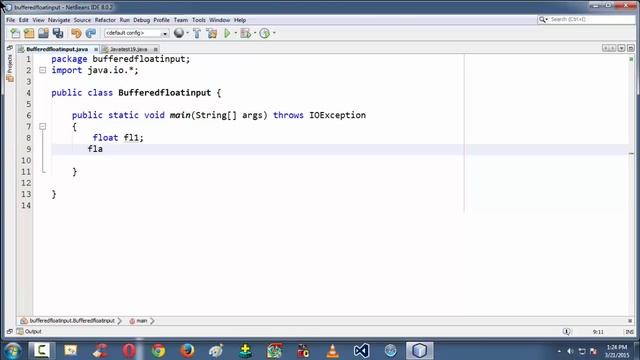Open Visual Studio from the taskbar
The image size is (640, 360).
[x=361, y=351]
